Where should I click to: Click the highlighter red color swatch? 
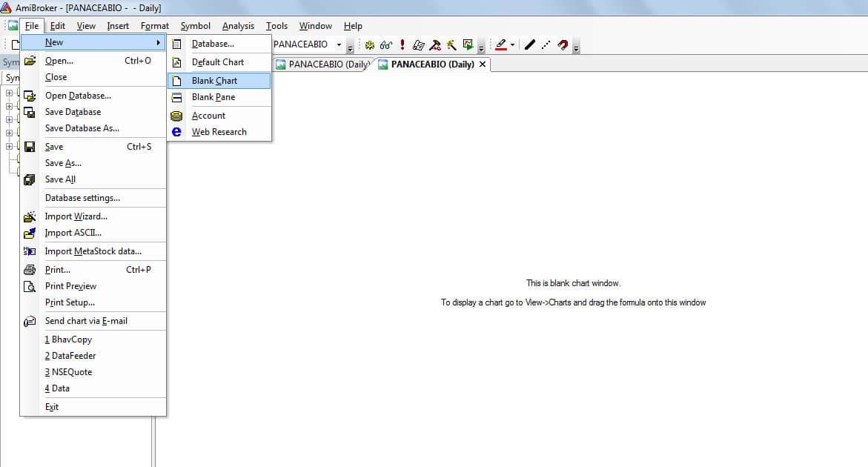502,49
